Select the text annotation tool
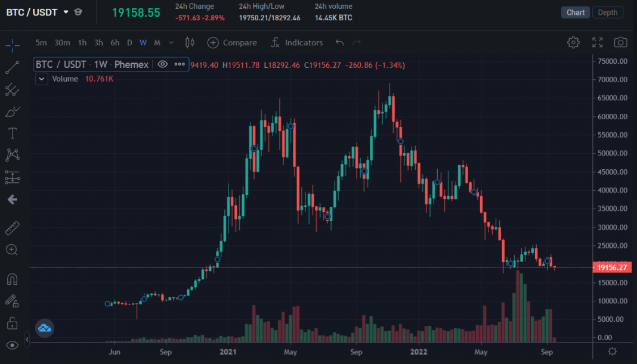The height and width of the screenshot is (364, 637). (x=12, y=133)
